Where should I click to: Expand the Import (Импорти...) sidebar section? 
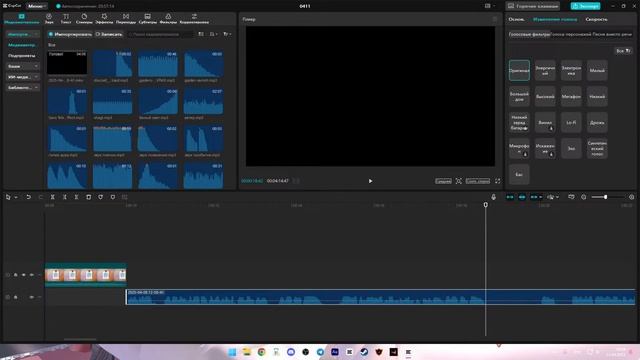coord(23,34)
